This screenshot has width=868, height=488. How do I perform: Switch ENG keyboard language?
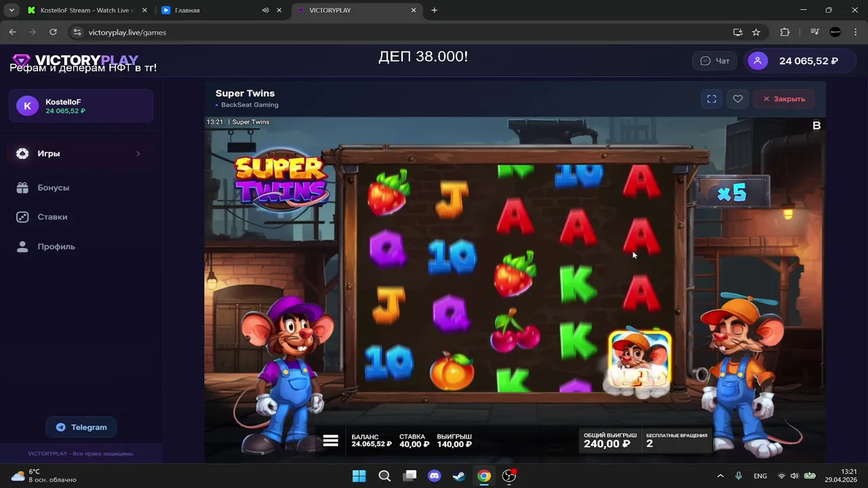click(x=760, y=476)
